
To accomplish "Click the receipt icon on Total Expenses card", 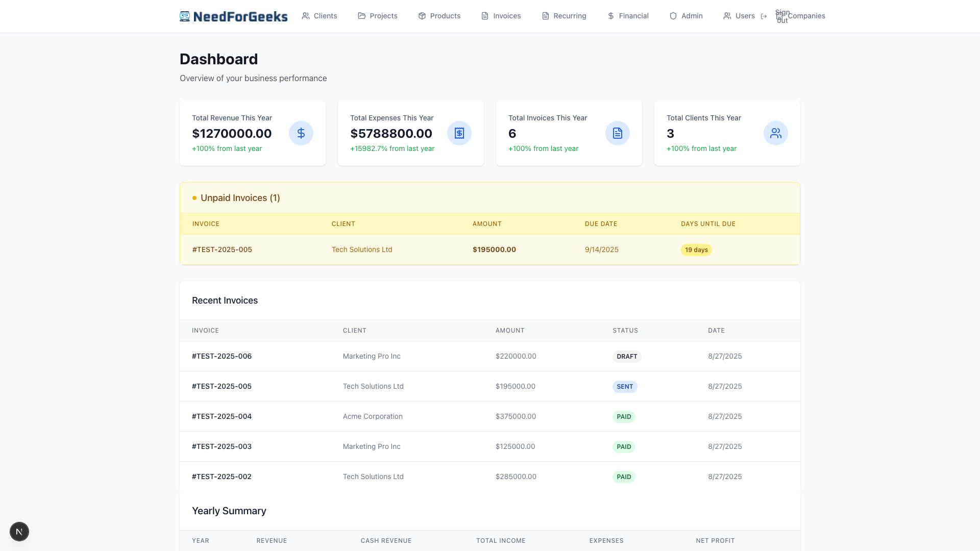I will coord(459,133).
